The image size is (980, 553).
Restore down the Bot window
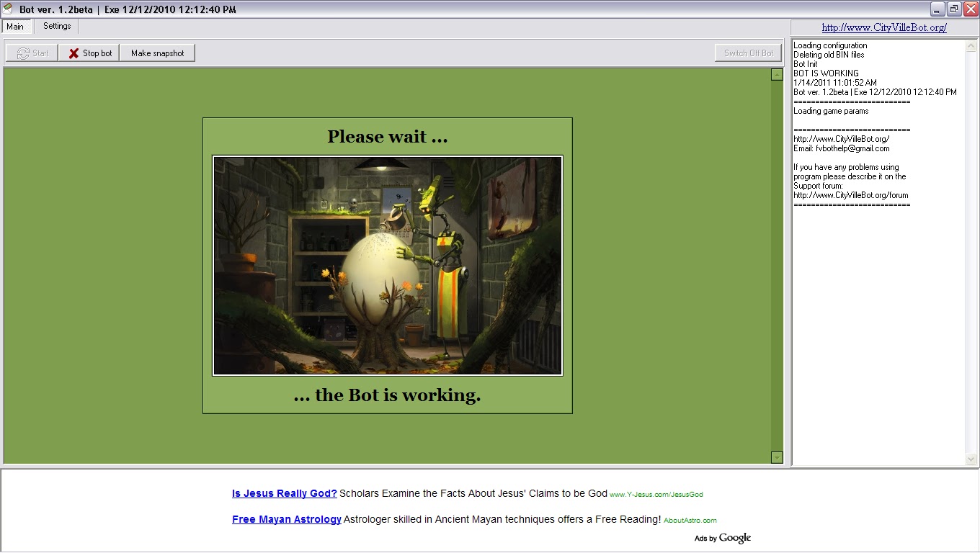pyautogui.click(x=954, y=9)
